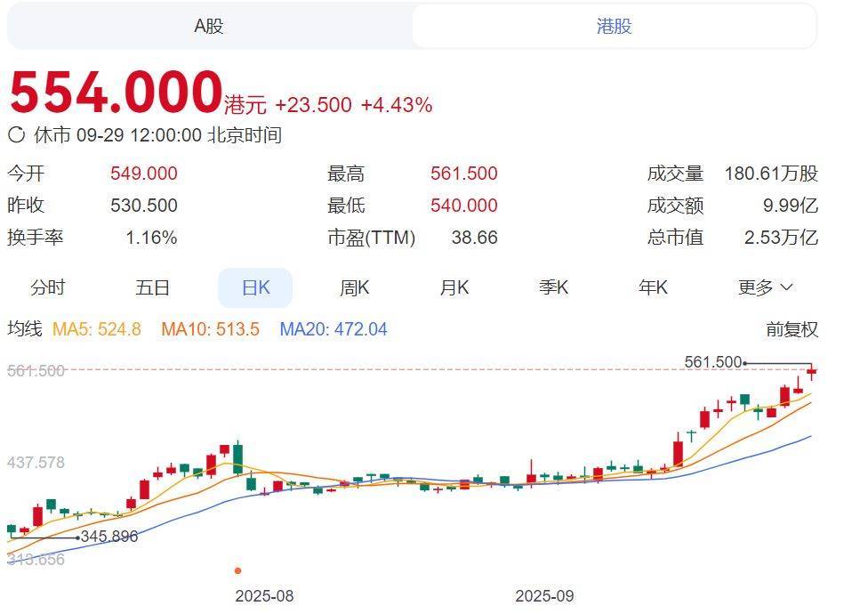
Task: Show the 分时 intraday chart
Action: pos(48,288)
